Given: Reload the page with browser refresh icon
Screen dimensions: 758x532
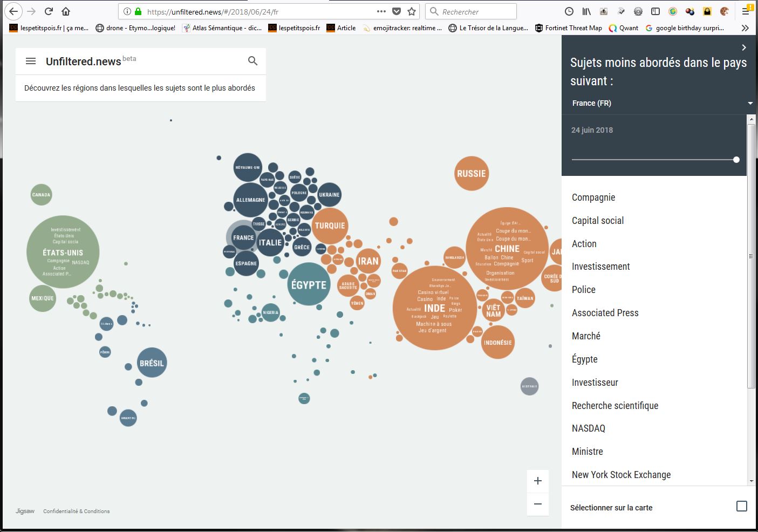Looking at the screenshot, I should pyautogui.click(x=49, y=11).
